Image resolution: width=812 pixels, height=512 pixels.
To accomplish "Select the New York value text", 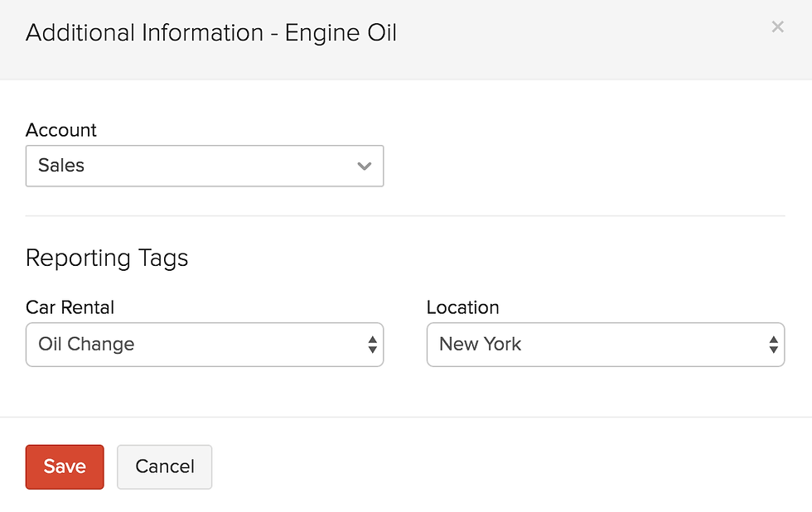I will click(x=480, y=344).
